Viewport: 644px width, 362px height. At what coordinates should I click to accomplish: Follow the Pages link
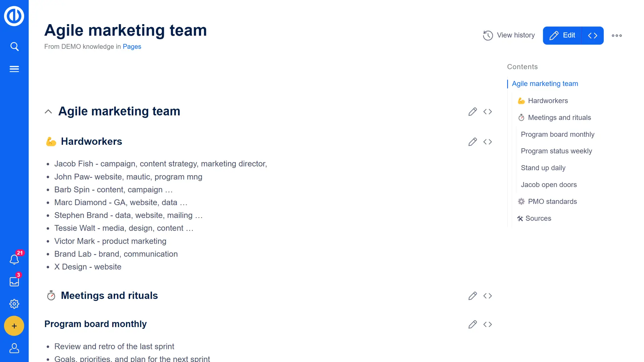[132, 47]
